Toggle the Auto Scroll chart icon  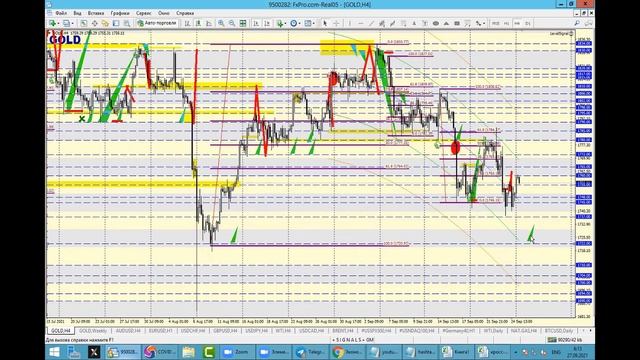pyautogui.click(x=256, y=23)
